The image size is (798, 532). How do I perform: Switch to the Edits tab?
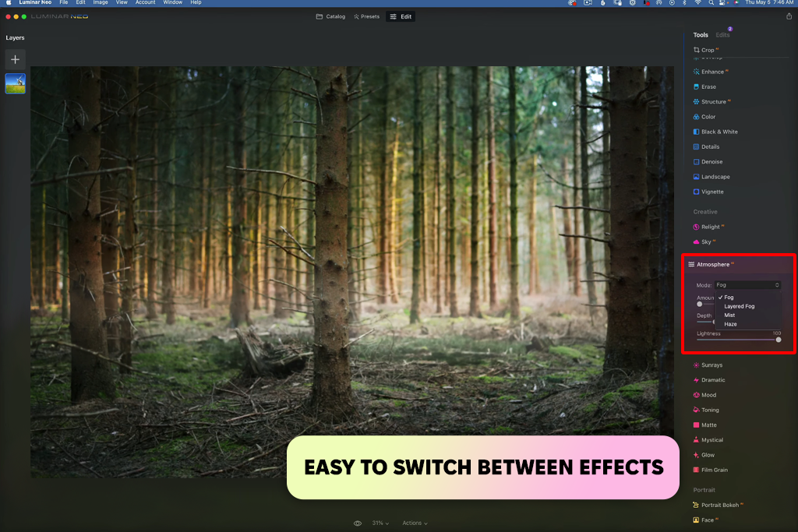(722, 35)
